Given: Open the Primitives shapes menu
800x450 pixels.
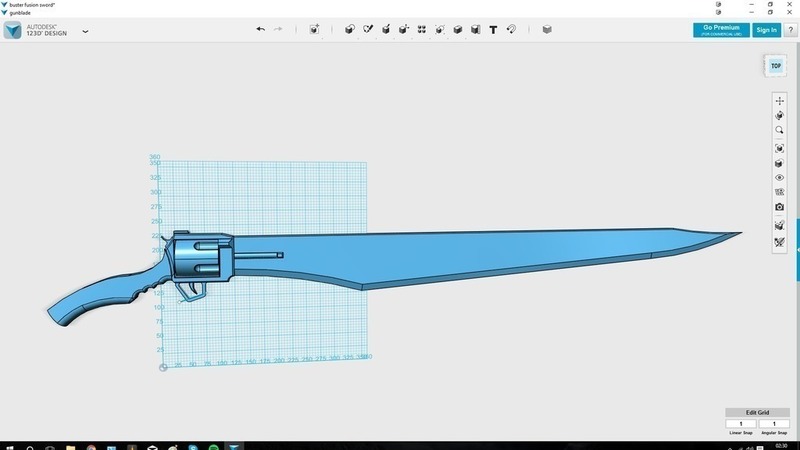Looking at the screenshot, I should (x=349, y=29).
